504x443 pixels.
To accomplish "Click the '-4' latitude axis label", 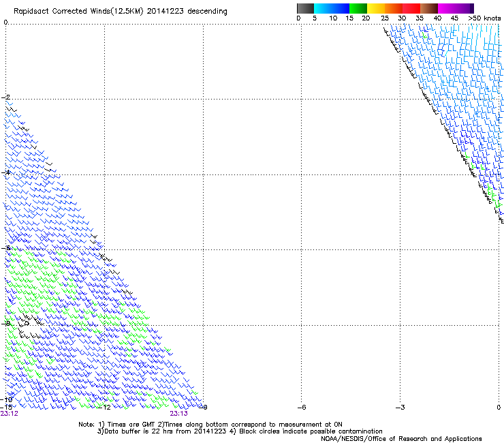I will [5, 172].
